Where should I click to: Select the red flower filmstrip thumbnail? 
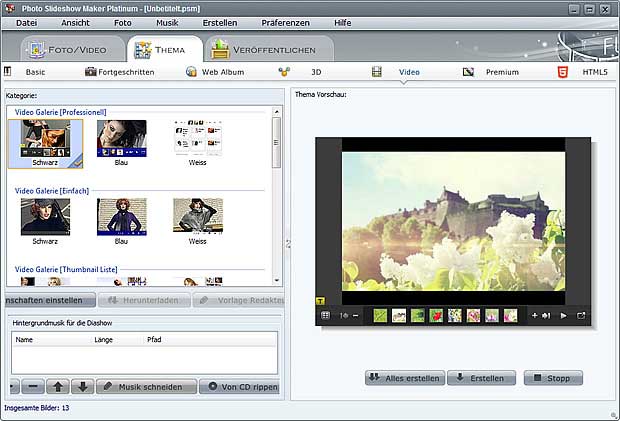[436, 315]
